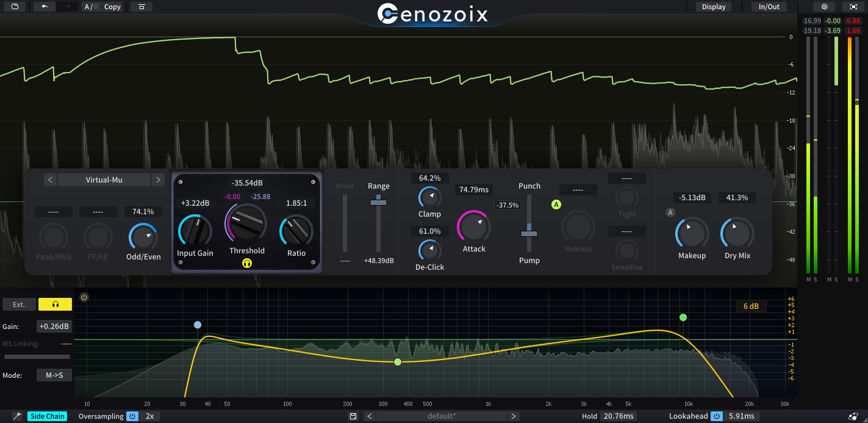Select the blue high-pass EQ node
This screenshot has height=423, width=868.
pyautogui.click(x=197, y=325)
